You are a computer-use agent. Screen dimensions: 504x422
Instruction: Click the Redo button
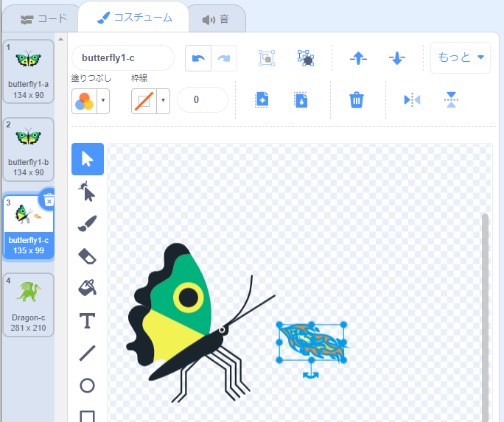[x=224, y=58]
